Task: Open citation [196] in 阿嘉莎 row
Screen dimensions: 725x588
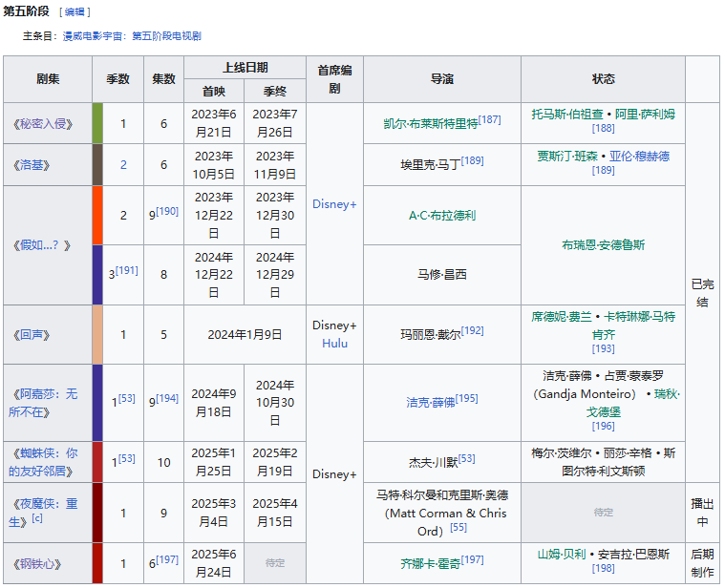Action: pyautogui.click(x=604, y=426)
